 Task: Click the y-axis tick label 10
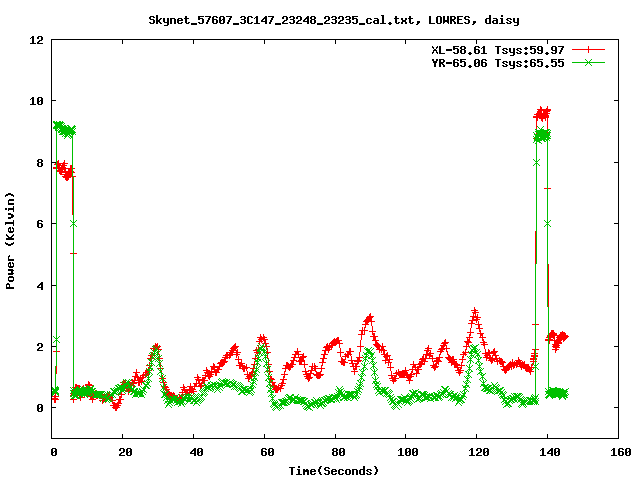pyautogui.click(x=36, y=101)
